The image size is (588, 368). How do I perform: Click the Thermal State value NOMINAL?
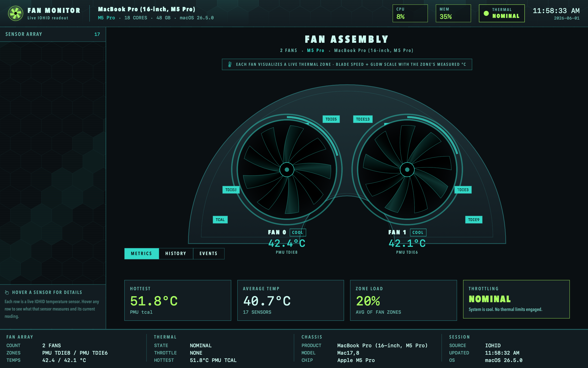(201, 346)
